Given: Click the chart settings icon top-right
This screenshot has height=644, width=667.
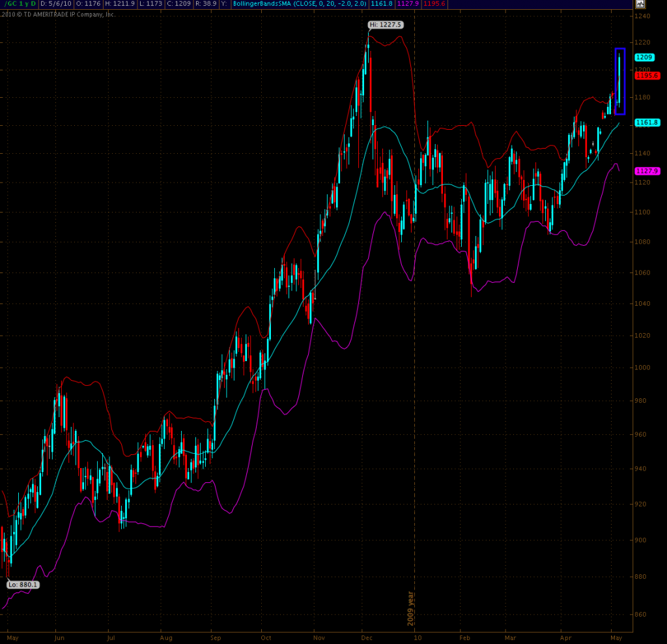Looking at the screenshot, I should (640, 4).
